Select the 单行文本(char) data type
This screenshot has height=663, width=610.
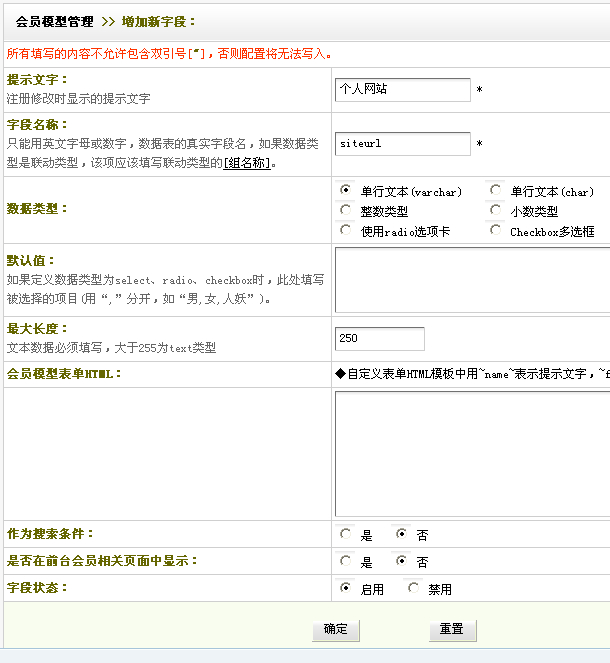pyautogui.click(x=495, y=190)
